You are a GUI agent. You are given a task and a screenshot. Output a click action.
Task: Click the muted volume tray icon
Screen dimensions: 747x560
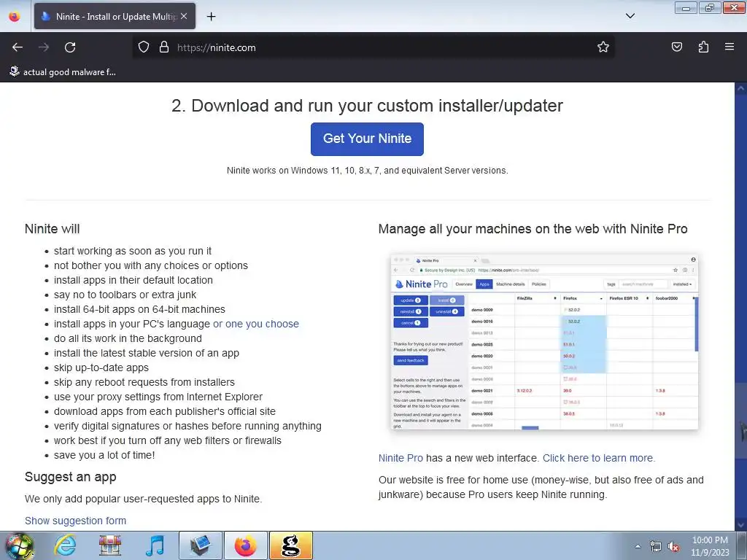(673, 547)
